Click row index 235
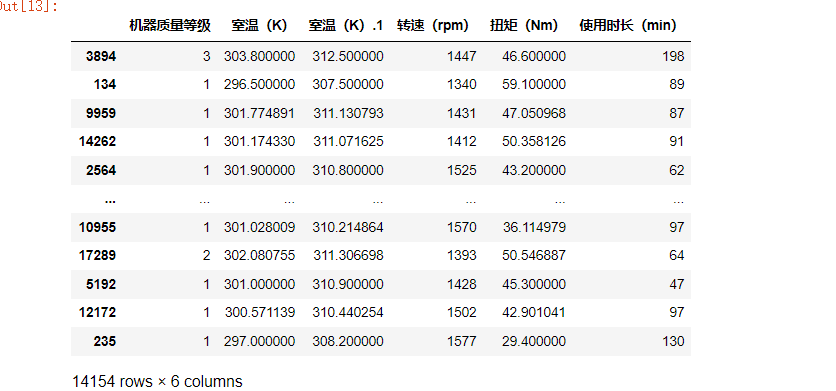This screenshot has height=391, width=836. tap(104, 341)
